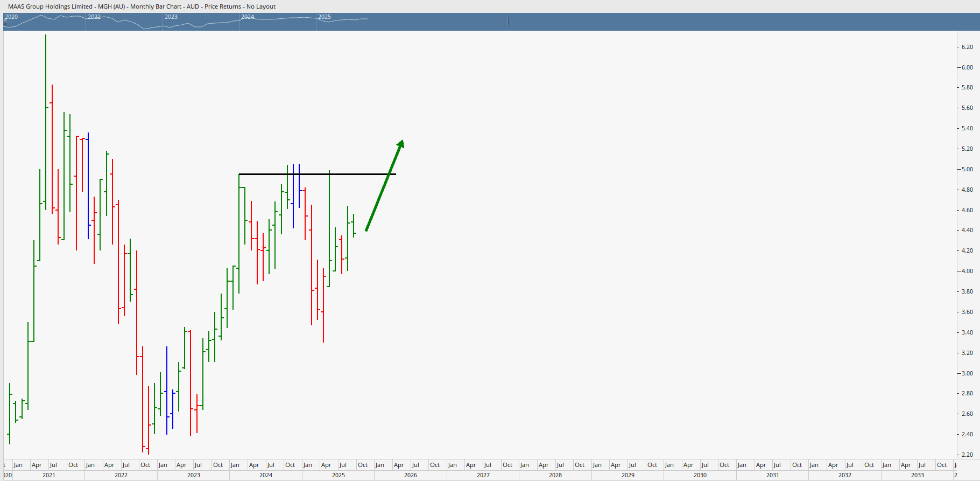This screenshot has width=980, height=481.
Task: Click the 3.60 price axis label
Action: [x=967, y=312]
